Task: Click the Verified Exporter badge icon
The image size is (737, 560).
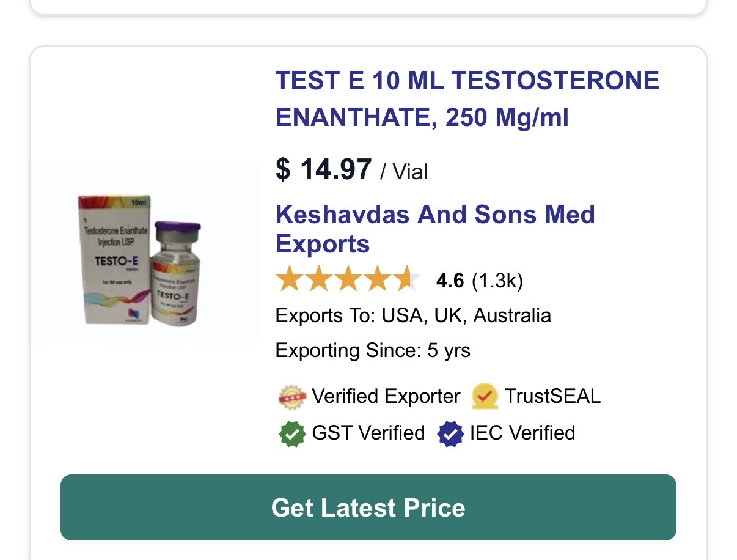Action: tap(291, 397)
